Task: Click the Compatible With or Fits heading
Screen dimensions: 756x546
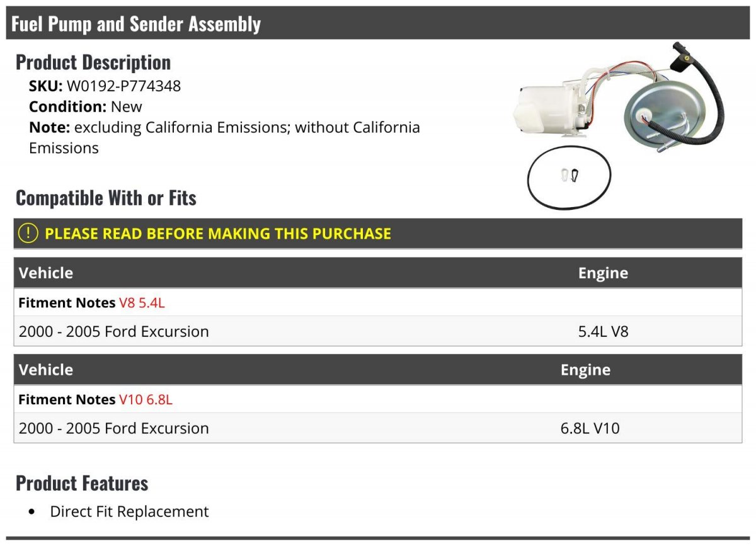Action: pyautogui.click(x=106, y=198)
